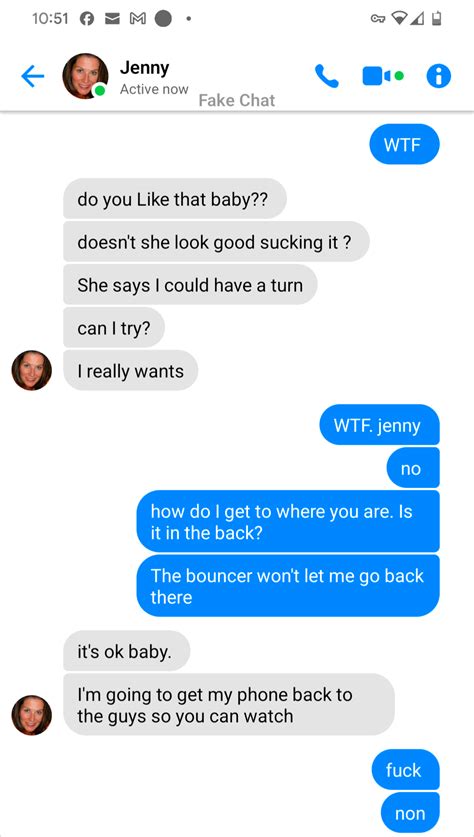Tap the "WTF. jenny" message bubble
The image size is (474, 837).
point(379,425)
